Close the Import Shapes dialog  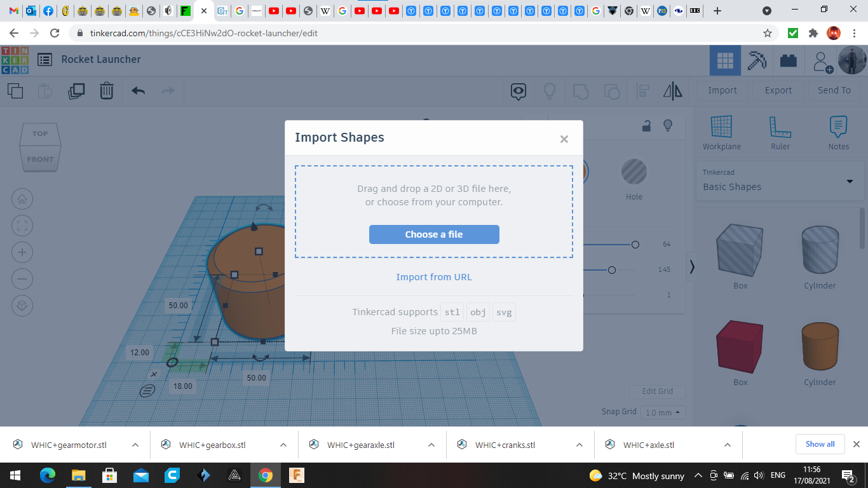[564, 139]
